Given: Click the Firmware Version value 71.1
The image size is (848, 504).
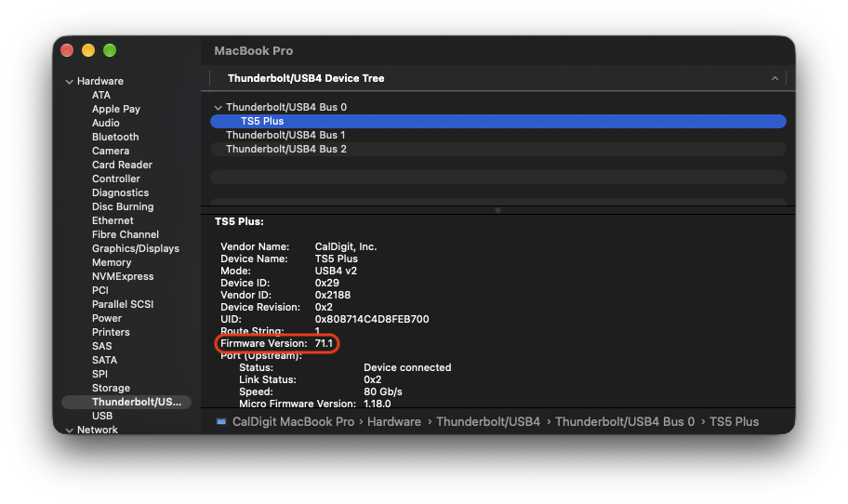Looking at the screenshot, I should (x=324, y=343).
